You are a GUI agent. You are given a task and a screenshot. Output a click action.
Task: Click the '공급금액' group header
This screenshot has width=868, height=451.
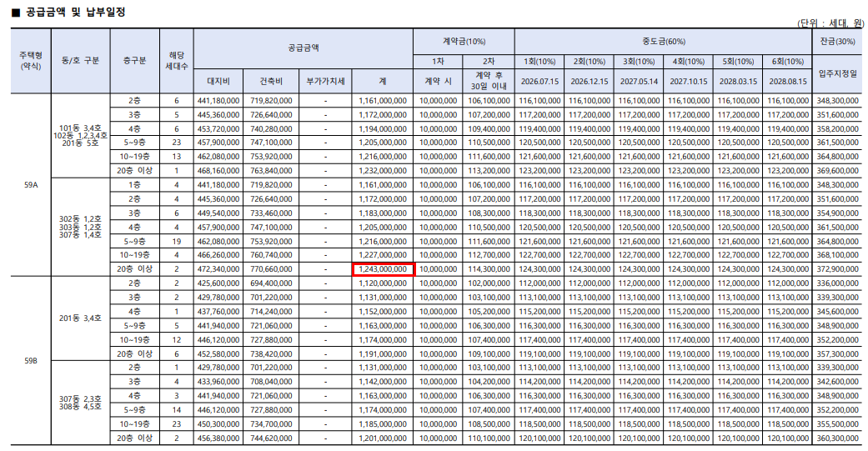point(304,48)
